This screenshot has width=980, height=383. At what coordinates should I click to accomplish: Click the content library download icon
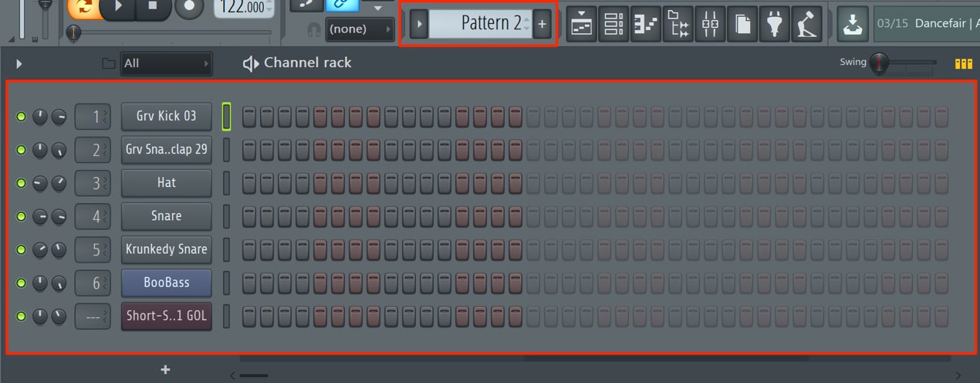click(x=853, y=24)
